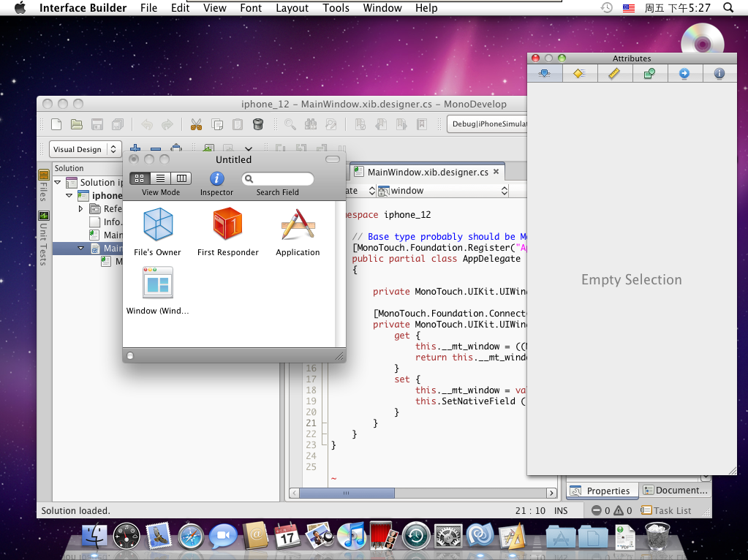Open the Unit Tests side pad
748x560 pixels.
[x=43, y=238]
